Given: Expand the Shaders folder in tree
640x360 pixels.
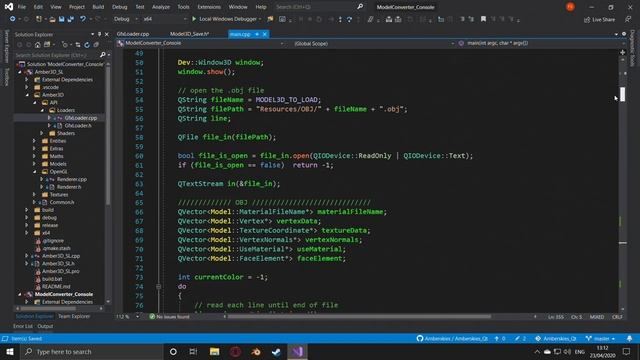Looking at the screenshot, I should tap(42, 133).
